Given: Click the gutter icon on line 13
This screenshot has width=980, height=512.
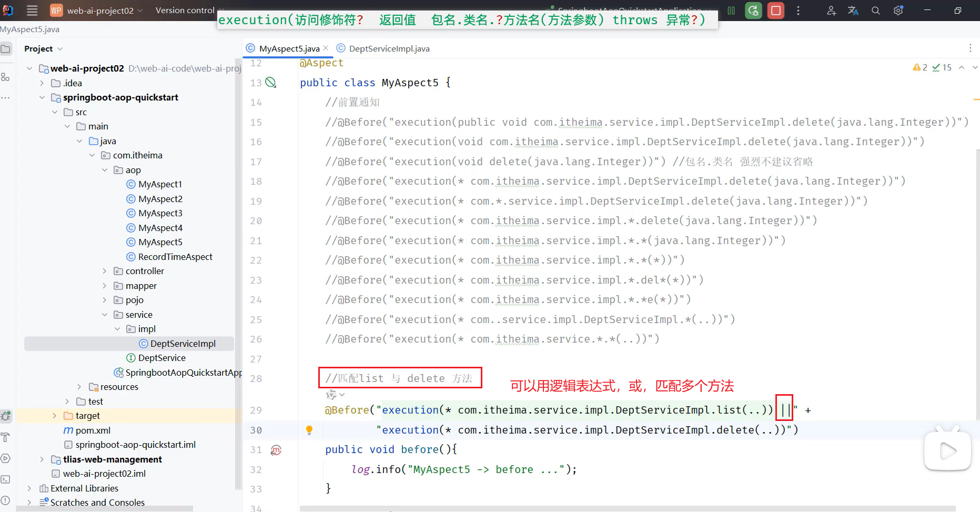Looking at the screenshot, I should point(270,83).
